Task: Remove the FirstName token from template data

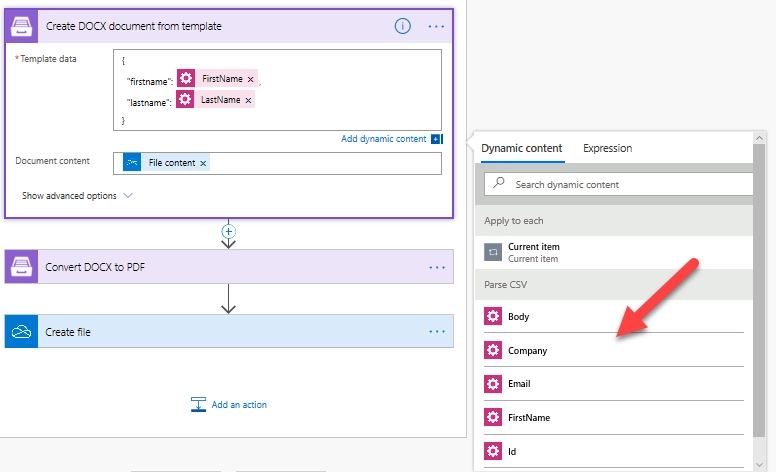Action: coord(250,79)
